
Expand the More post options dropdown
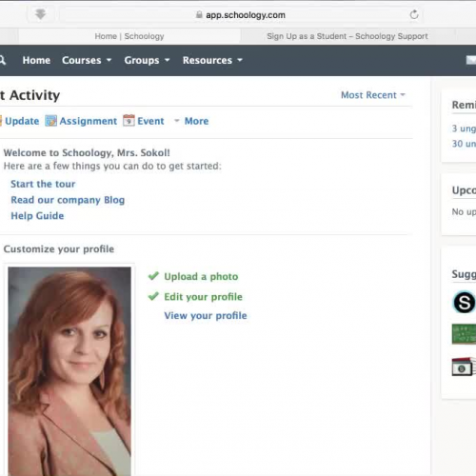[191, 121]
